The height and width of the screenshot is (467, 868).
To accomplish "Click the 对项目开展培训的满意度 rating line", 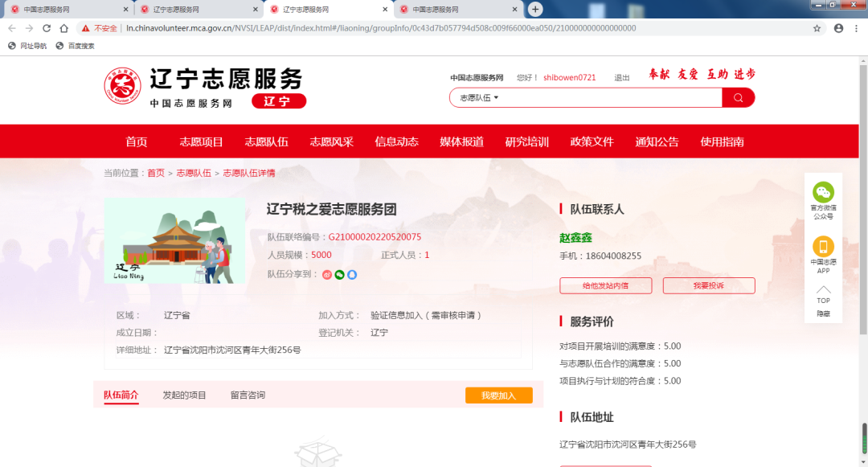I will [x=620, y=346].
